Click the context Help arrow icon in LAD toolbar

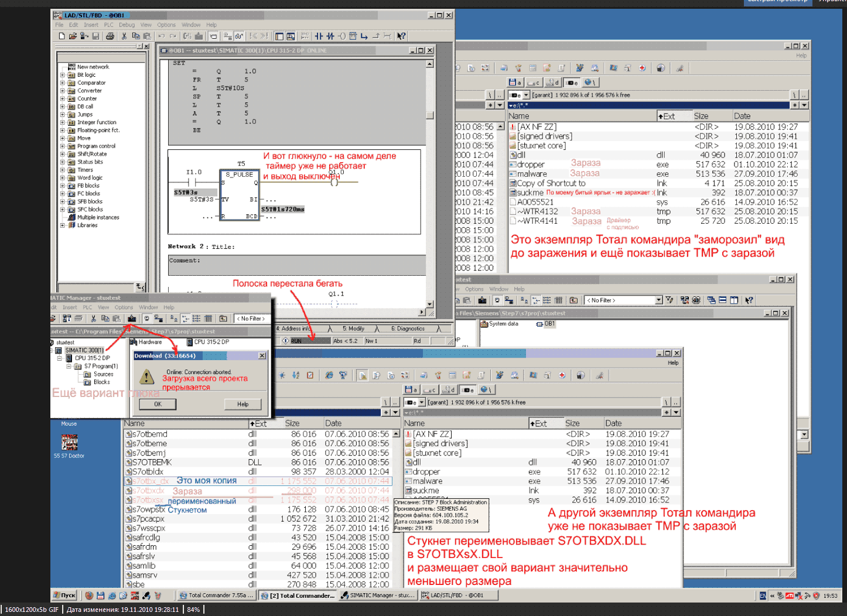401,36
